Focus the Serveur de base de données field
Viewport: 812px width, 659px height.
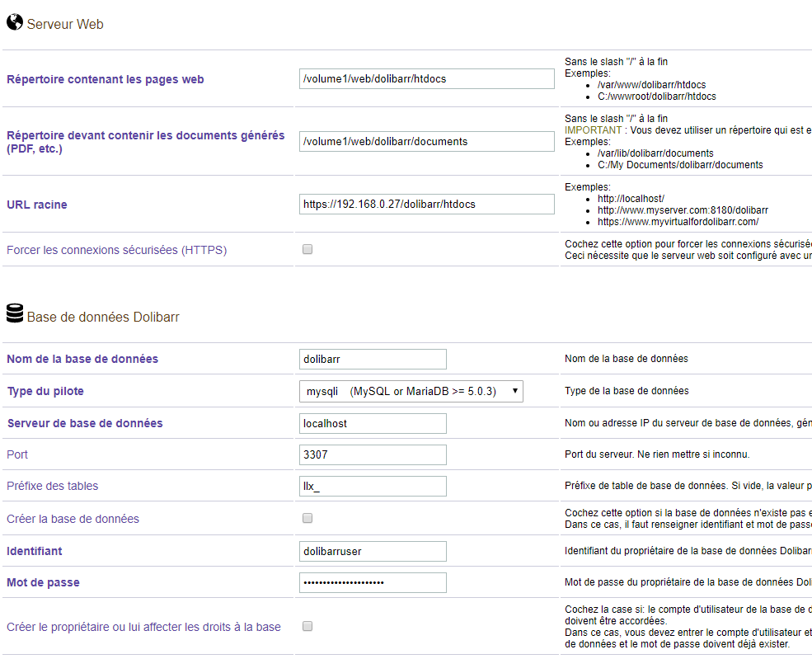point(373,423)
